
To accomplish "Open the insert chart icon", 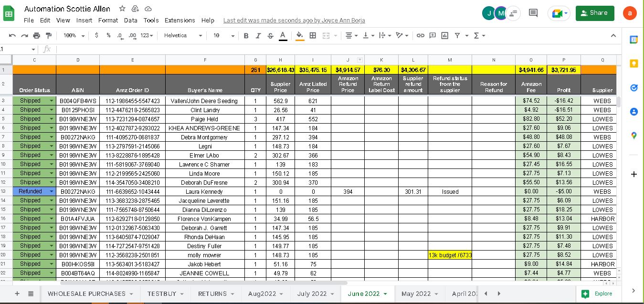I will coord(445,36).
